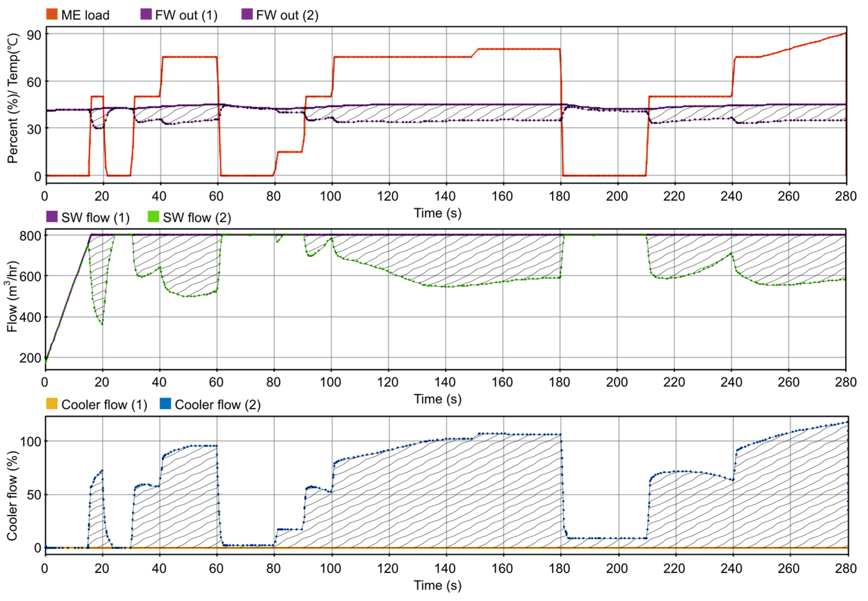Click the purple FW out (2) legend swatch
868x601 pixels.
(247, 14)
